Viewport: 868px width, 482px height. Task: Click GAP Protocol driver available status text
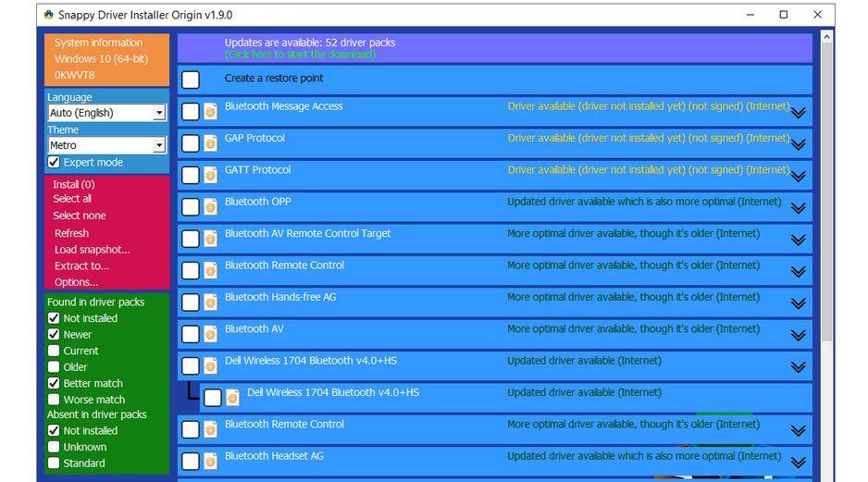649,138
